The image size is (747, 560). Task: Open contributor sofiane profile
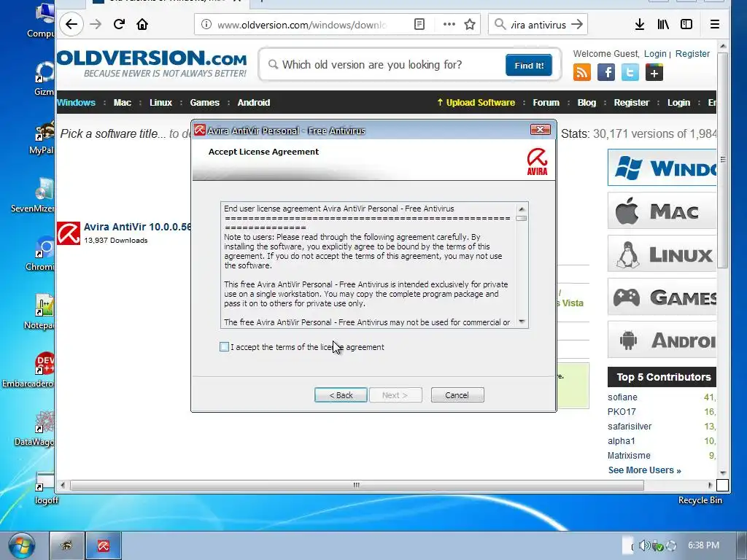tap(622, 397)
